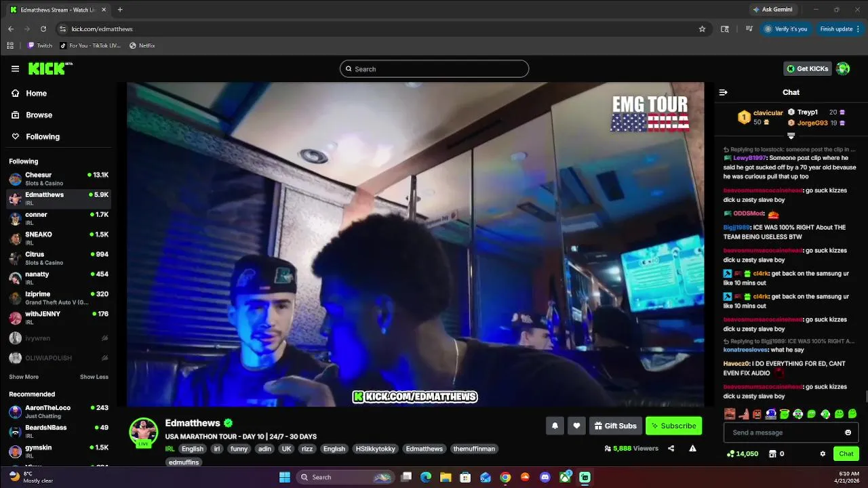Open AaronTheLoco in Recommended list
Viewport: 868px width, 488px height.
58,412
